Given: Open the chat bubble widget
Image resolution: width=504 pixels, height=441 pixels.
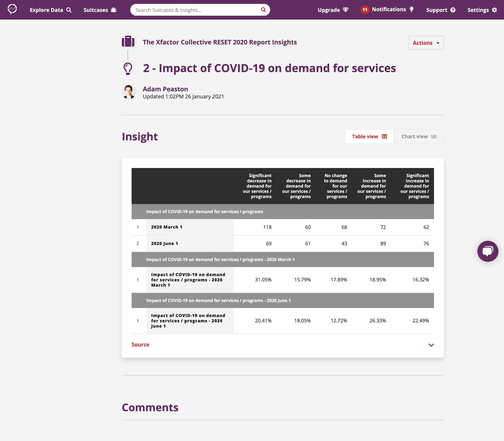Looking at the screenshot, I should pyautogui.click(x=488, y=251).
